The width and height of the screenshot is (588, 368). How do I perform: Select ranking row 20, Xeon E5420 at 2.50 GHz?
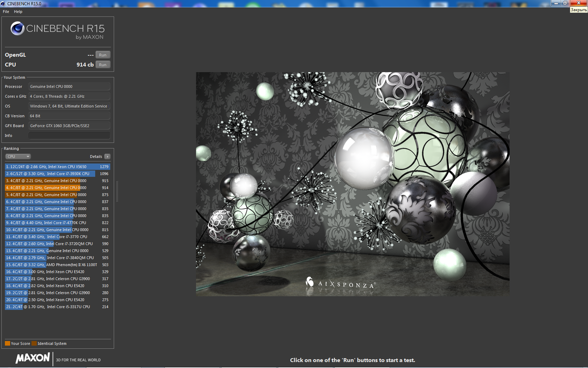tap(57, 300)
